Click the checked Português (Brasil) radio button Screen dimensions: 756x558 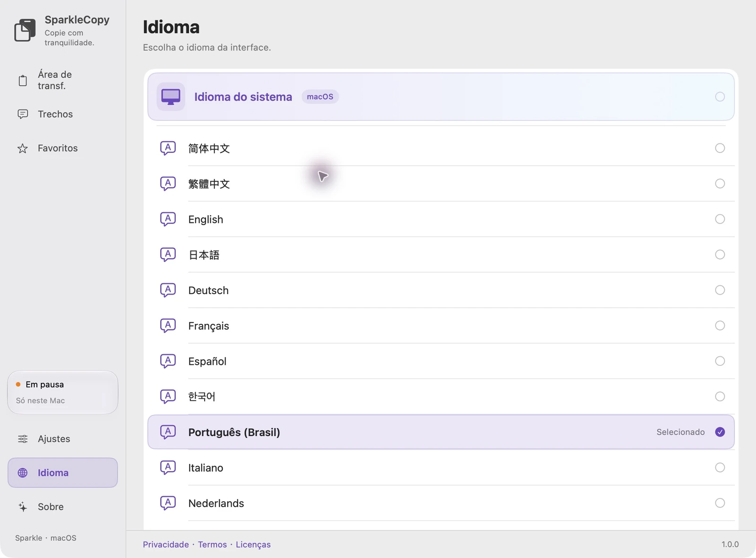click(x=720, y=432)
